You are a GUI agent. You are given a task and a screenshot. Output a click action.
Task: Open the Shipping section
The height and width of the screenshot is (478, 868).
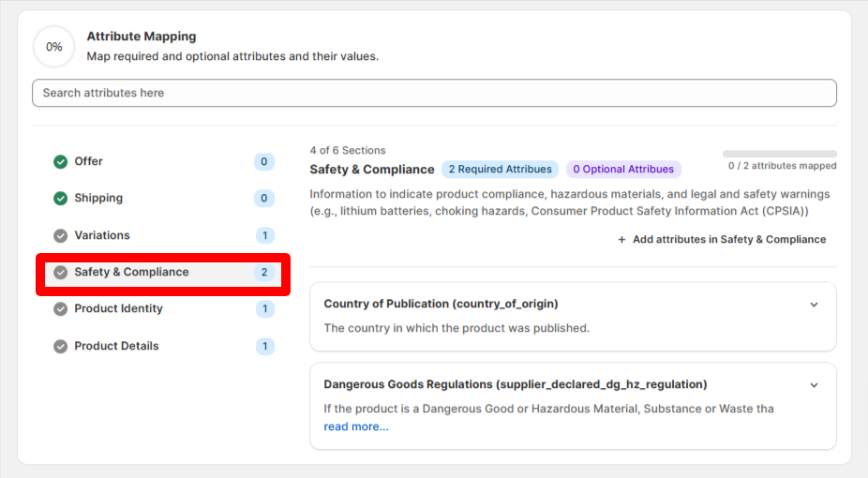point(163,198)
